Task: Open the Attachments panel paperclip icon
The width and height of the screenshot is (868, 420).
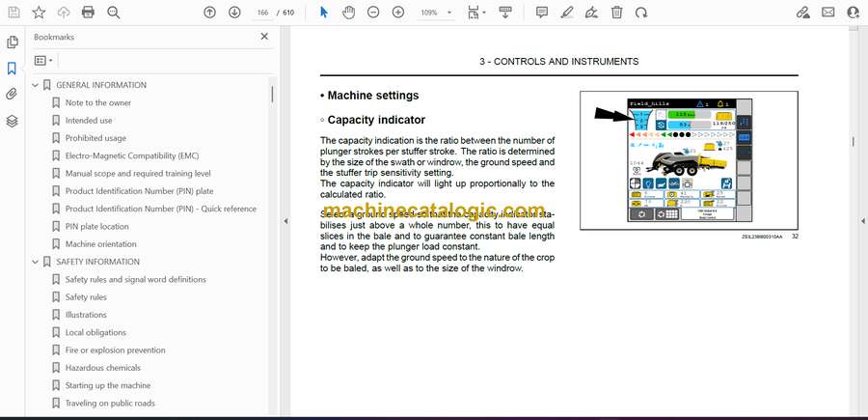Action: (x=12, y=95)
